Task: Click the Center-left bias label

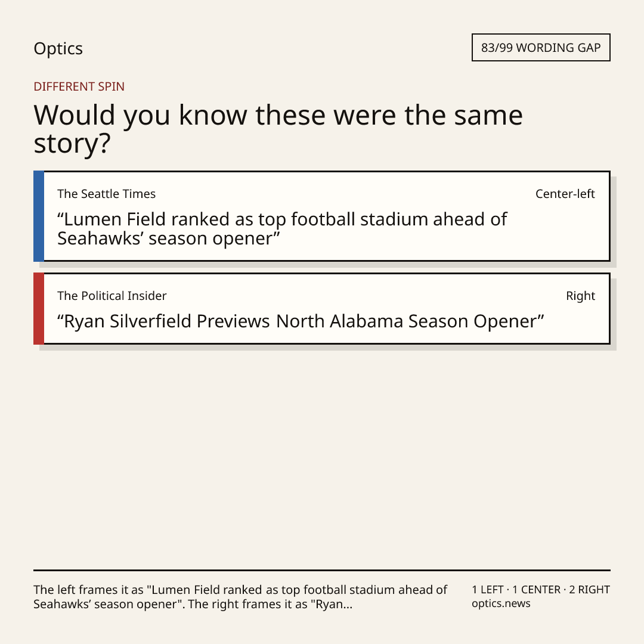Action: [565, 194]
